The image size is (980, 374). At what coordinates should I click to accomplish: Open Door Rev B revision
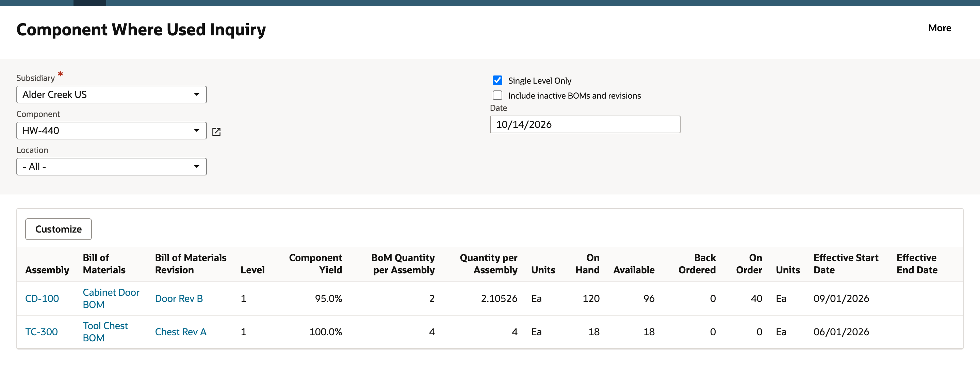179,299
